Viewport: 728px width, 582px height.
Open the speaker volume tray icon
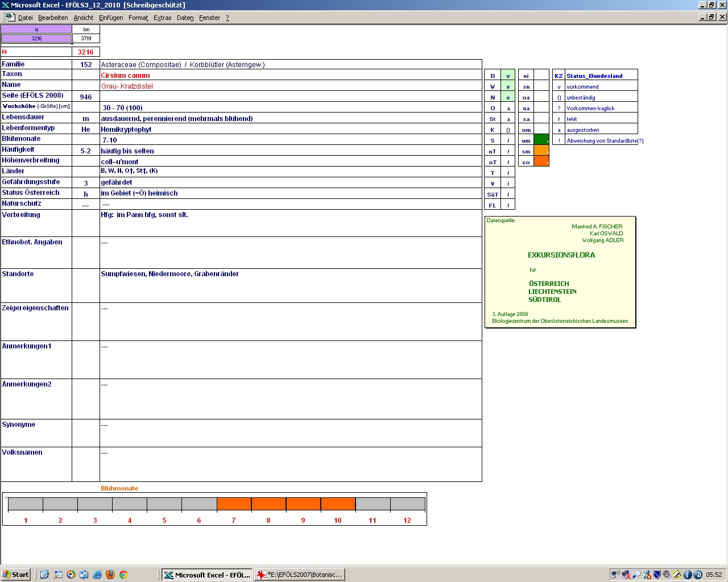click(667, 575)
